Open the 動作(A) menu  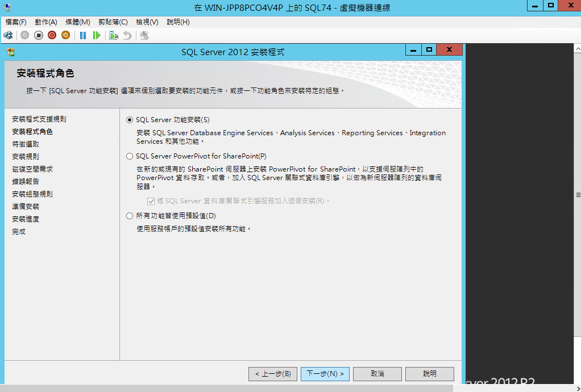pyautogui.click(x=46, y=22)
